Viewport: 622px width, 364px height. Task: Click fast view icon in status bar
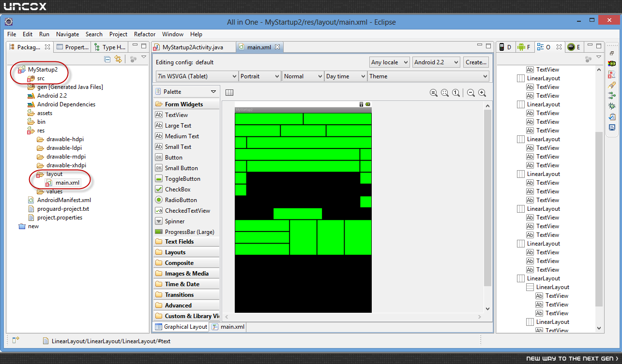pyautogui.click(x=16, y=340)
